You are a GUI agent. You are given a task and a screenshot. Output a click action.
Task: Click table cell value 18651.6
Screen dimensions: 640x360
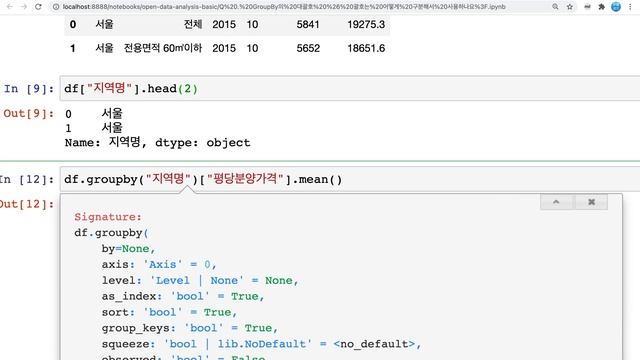[x=366, y=48]
